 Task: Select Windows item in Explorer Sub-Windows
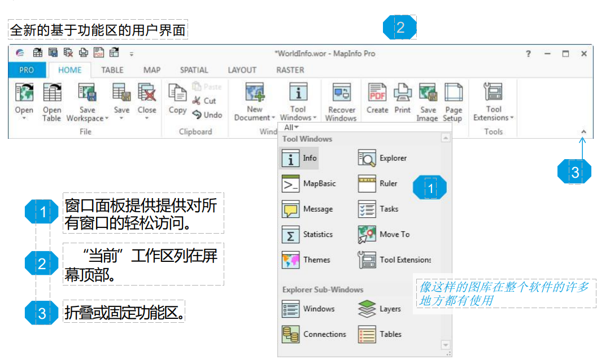[308, 309]
